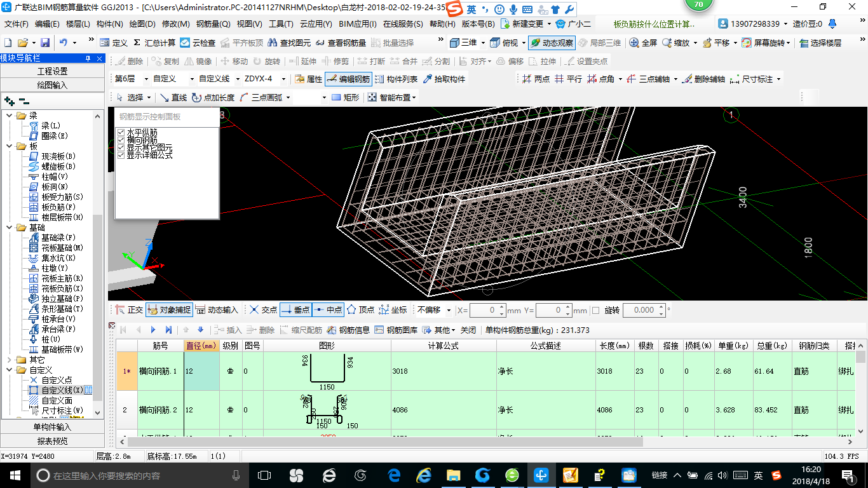Expand the 其它 tree node
Viewport: 868px width, 488px height.
coord(9,360)
